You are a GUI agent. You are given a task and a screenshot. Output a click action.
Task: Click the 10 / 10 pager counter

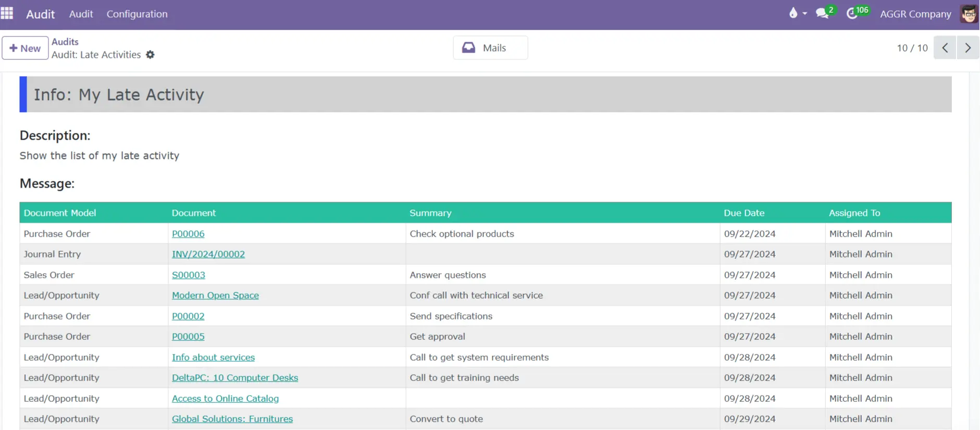912,48
